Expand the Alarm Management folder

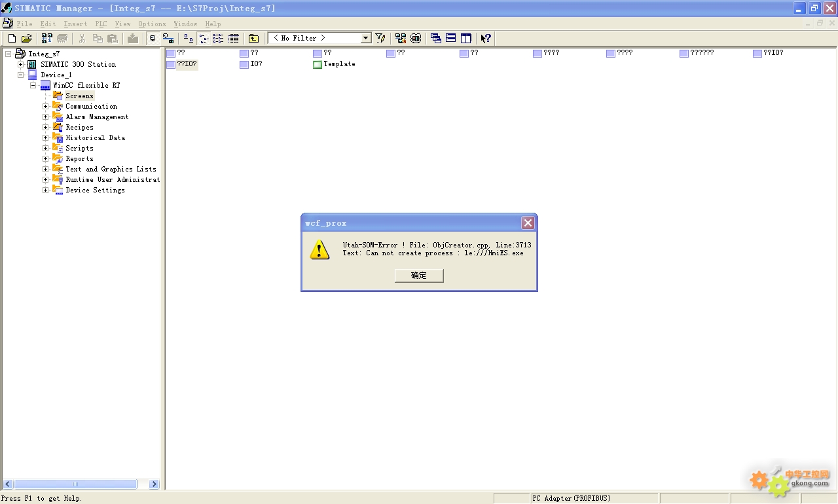(45, 117)
